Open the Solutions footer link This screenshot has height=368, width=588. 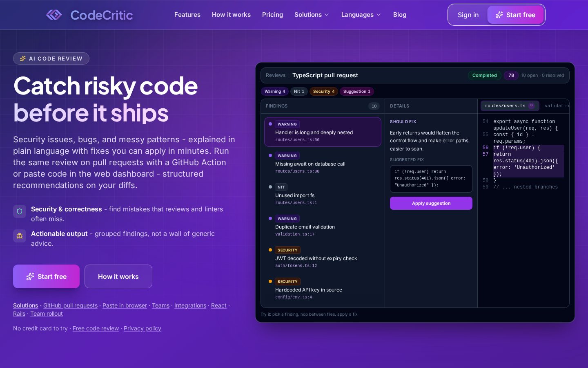point(26,305)
